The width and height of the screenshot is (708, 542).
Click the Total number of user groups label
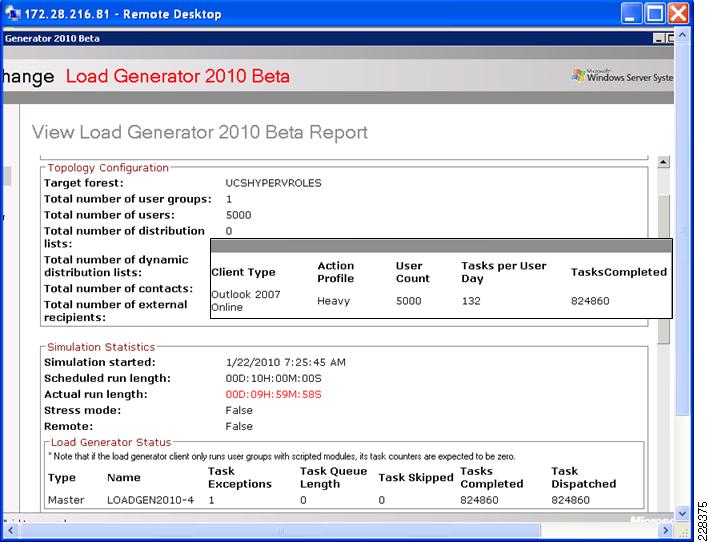pyautogui.click(x=128, y=199)
